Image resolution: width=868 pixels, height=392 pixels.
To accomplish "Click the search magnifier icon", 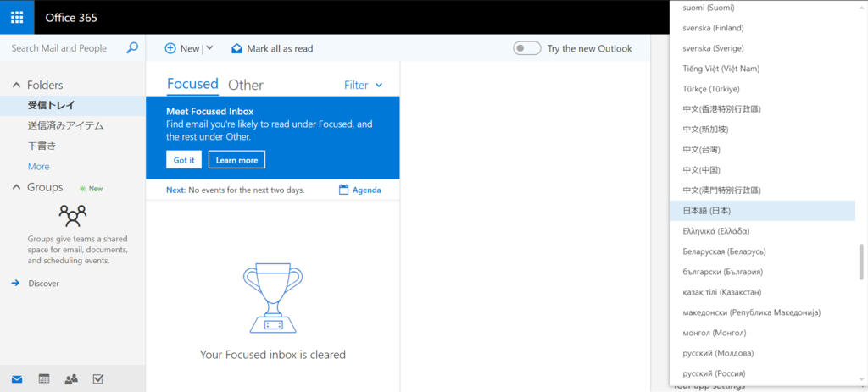I will [x=132, y=48].
